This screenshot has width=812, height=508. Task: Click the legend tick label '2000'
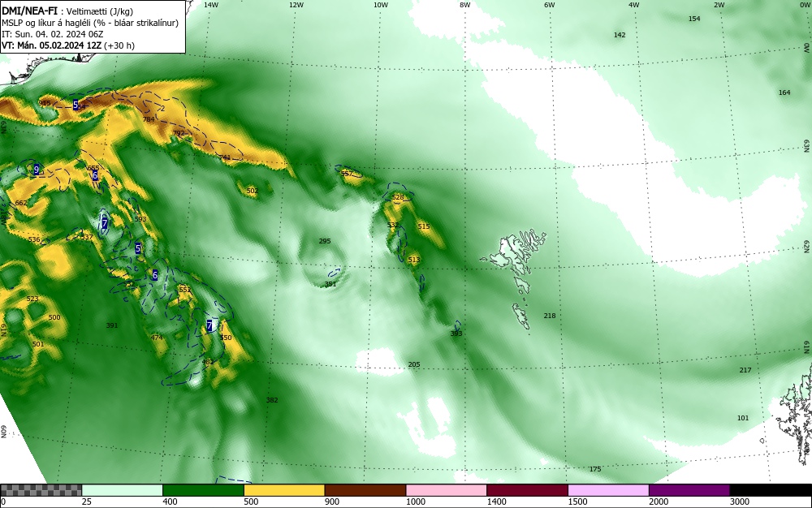659,502
